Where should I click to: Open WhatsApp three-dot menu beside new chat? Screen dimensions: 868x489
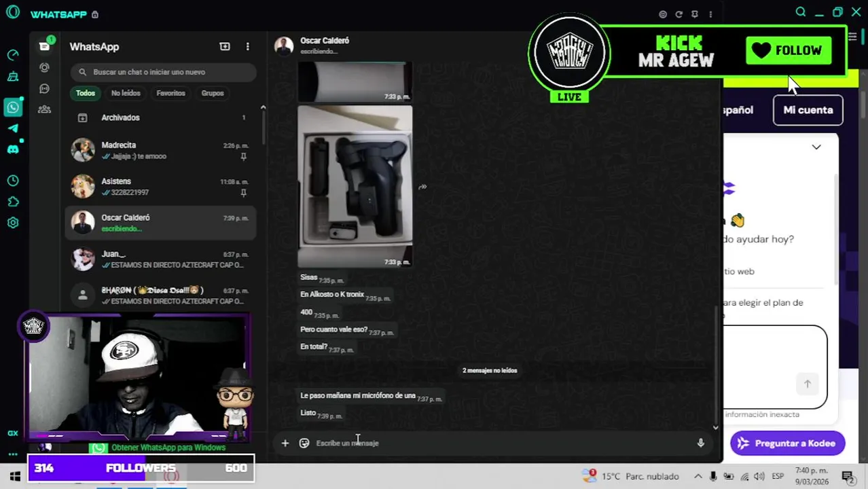tap(247, 46)
